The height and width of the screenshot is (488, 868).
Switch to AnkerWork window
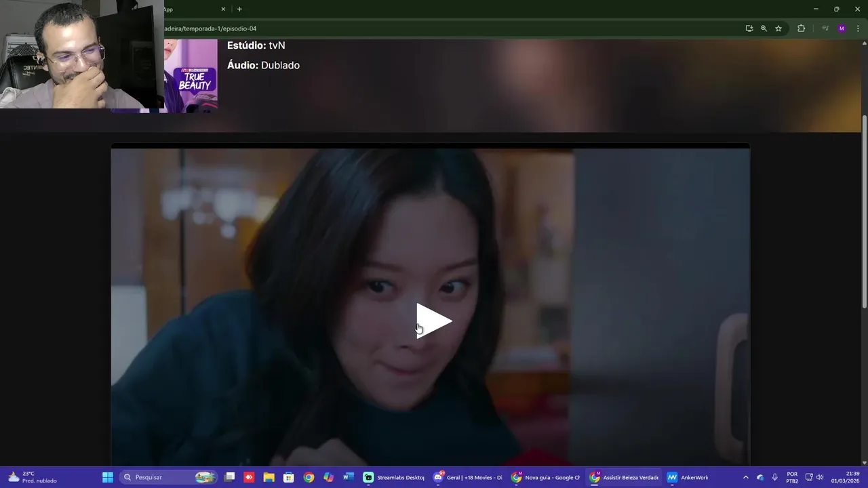[688, 477]
